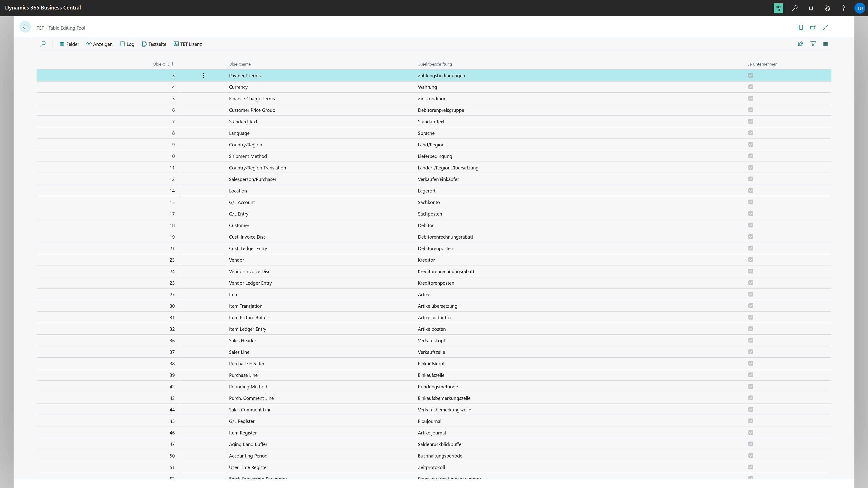Open Felder for the selected table
The image size is (868, 488).
click(x=69, y=44)
